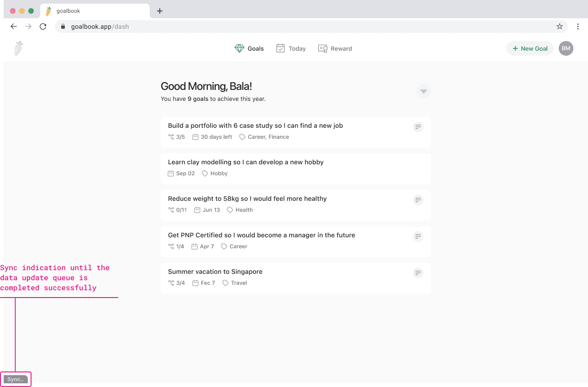The width and height of the screenshot is (588, 387).
Task: Click the New Goal button
Action: coord(530,48)
